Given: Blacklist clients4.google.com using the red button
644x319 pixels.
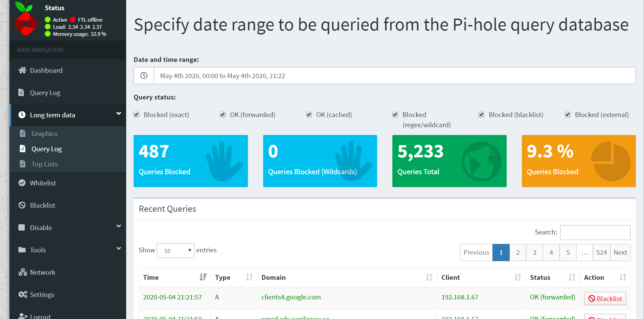Looking at the screenshot, I should click(605, 298).
